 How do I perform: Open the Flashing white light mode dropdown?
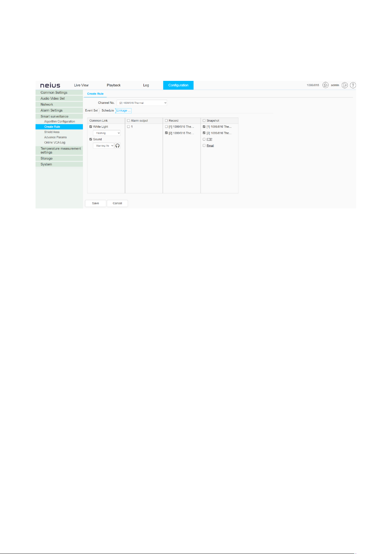pyautogui.click(x=107, y=133)
